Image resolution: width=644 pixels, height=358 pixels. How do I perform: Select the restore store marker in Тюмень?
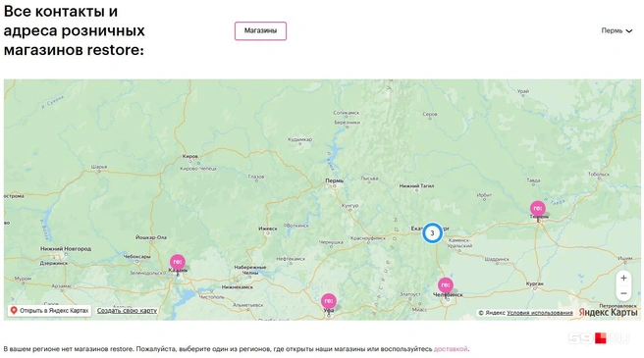click(x=538, y=208)
